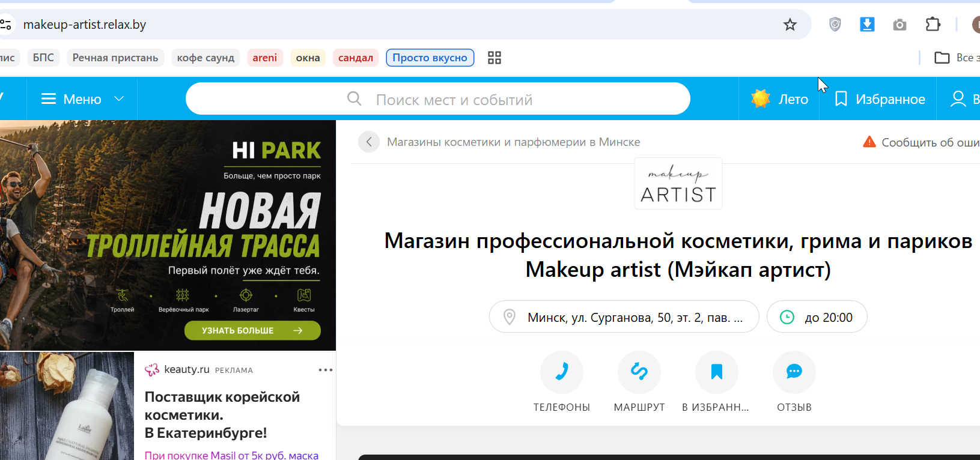Open Поставщик корейской косметики ad headline
Viewport: 980px width, 460px height.
[x=222, y=415]
